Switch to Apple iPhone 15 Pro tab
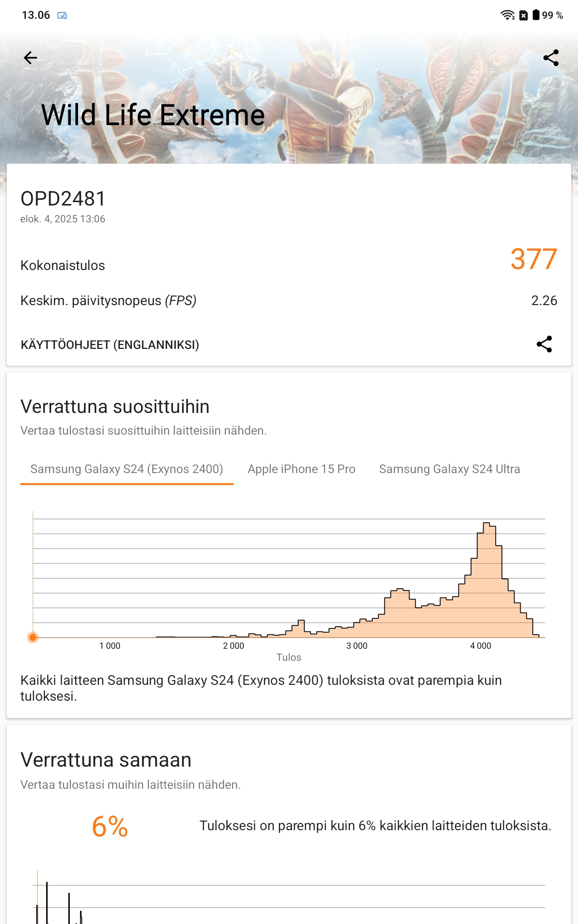 coord(302,469)
